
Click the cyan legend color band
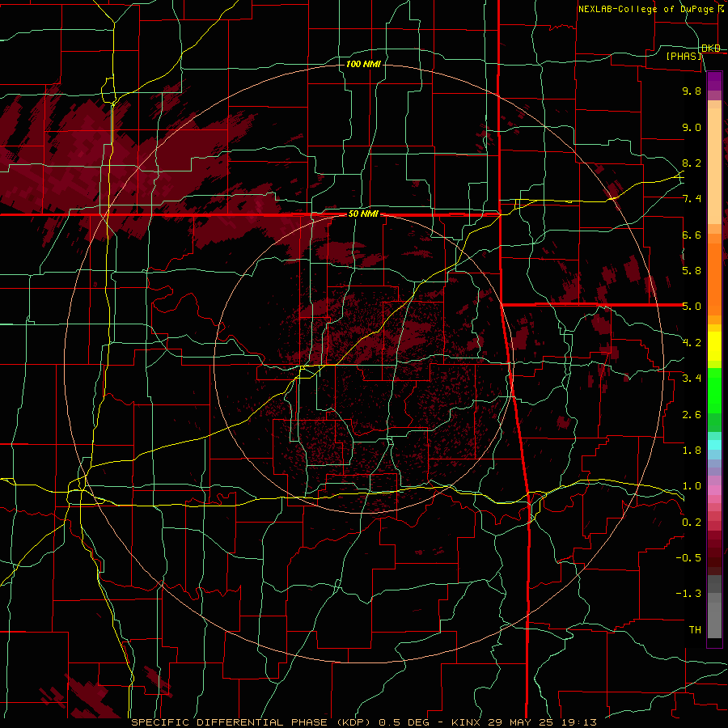(x=714, y=445)
